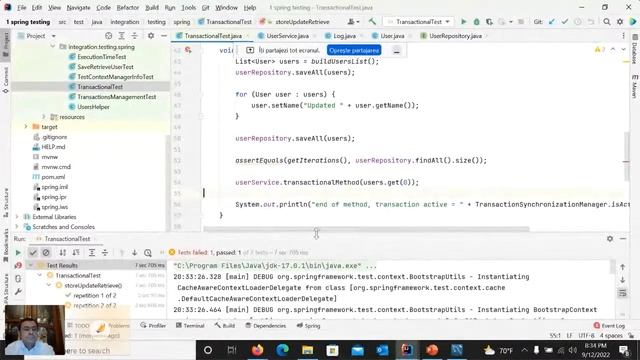
Task: Open Firefox from the taskbar
Action: click(257, 350)
